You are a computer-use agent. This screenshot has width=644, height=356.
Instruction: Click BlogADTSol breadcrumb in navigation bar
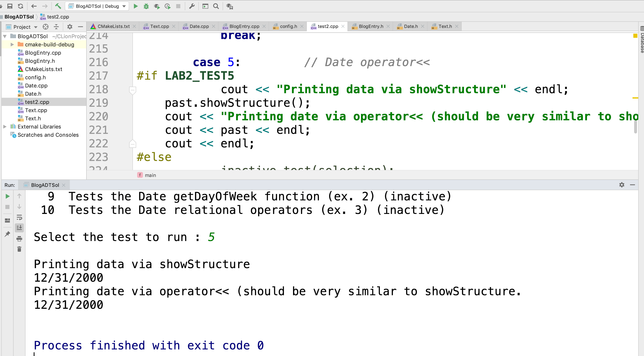coord(19,17)
